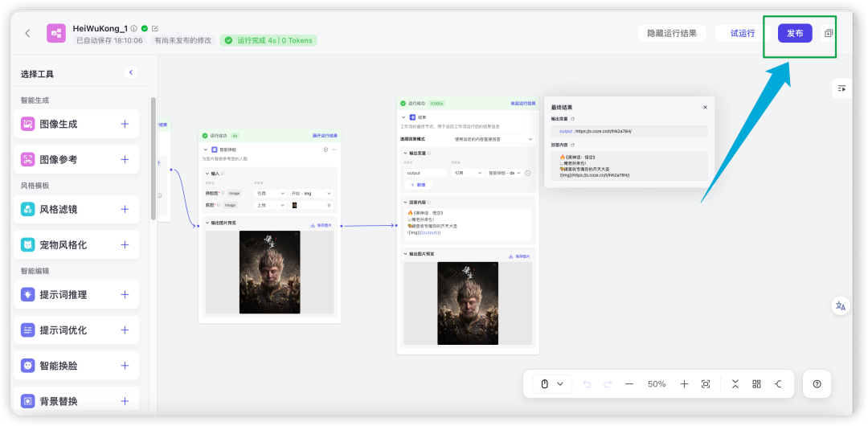Click the edit icon next to HeiWuKong_1
868x426 pixels.
(155, 28)
